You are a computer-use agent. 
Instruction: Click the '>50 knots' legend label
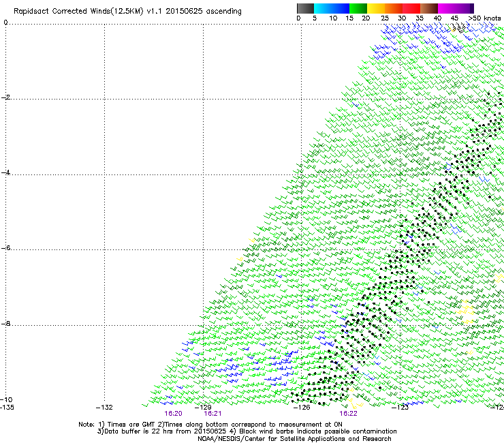(485, 18)
